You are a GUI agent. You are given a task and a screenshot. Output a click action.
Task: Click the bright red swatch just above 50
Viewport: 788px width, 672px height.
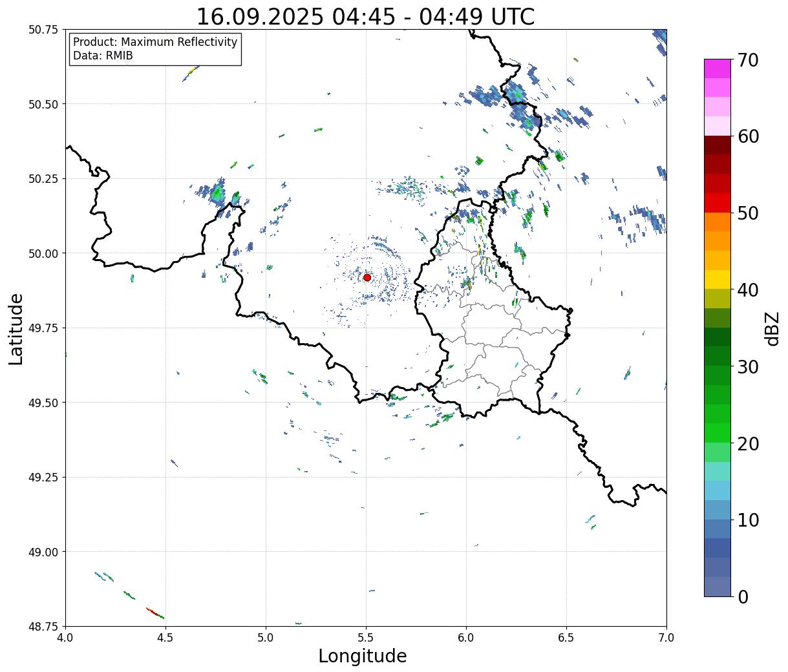coord(718,202)
